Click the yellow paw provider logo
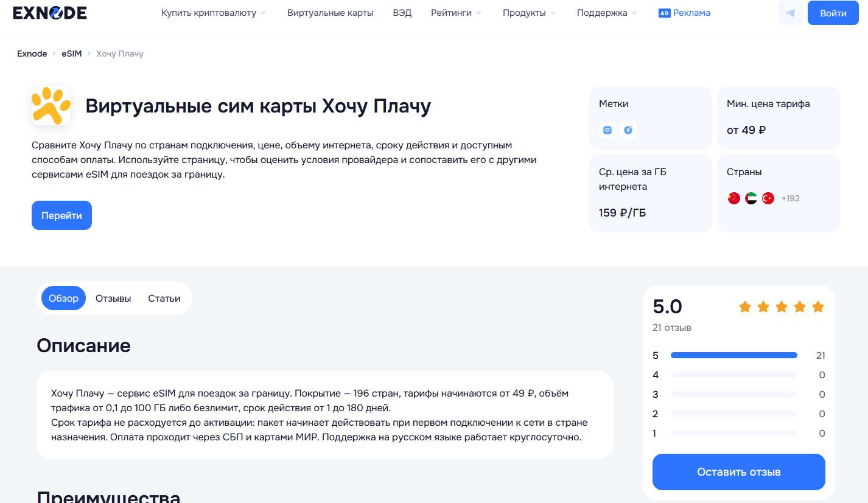 point(51,106)
